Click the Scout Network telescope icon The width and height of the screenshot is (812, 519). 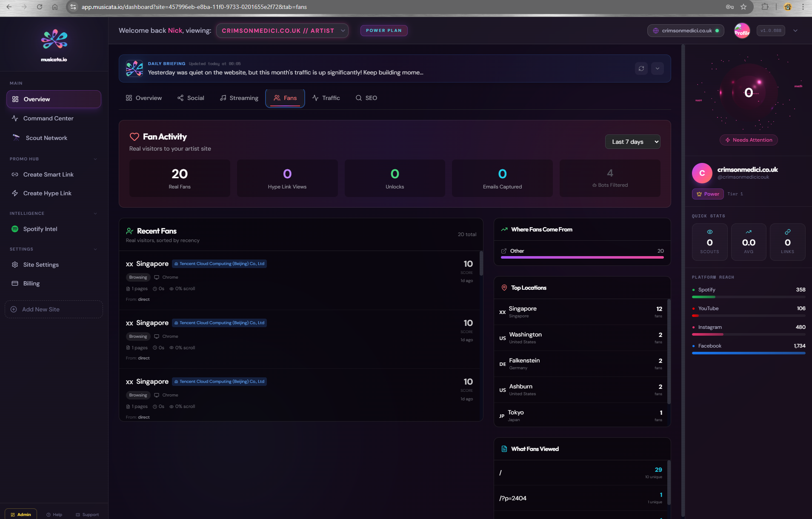(x=16, y=138)
